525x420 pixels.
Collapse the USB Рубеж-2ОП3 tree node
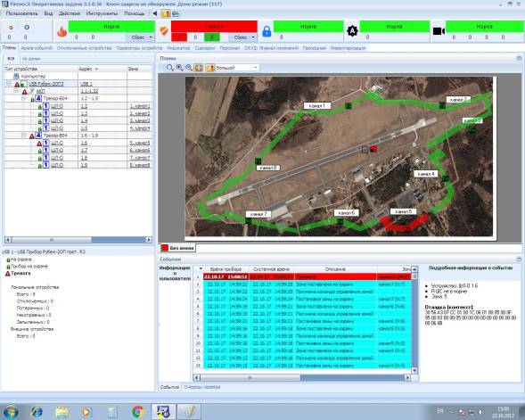pyautogui.click(x=9, y=84)
